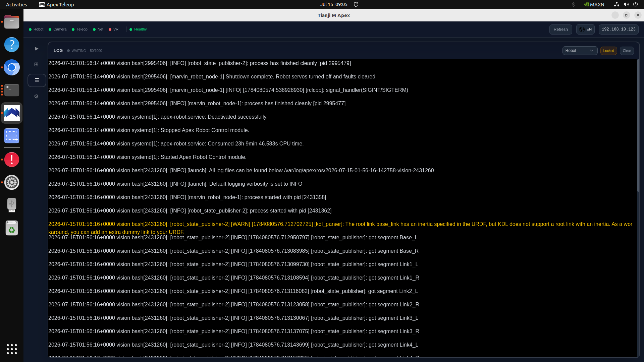Click the VR status indicator
644x362 pixels.
114,29
